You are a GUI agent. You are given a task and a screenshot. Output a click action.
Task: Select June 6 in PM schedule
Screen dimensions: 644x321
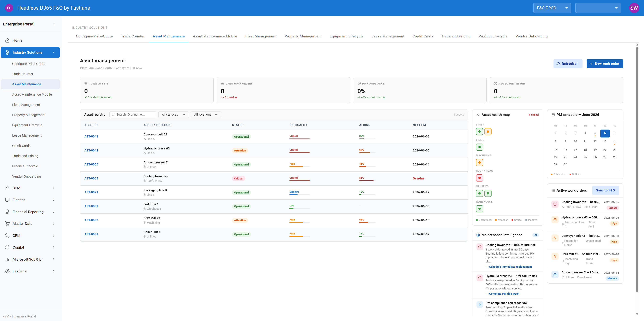click(605, 133)
